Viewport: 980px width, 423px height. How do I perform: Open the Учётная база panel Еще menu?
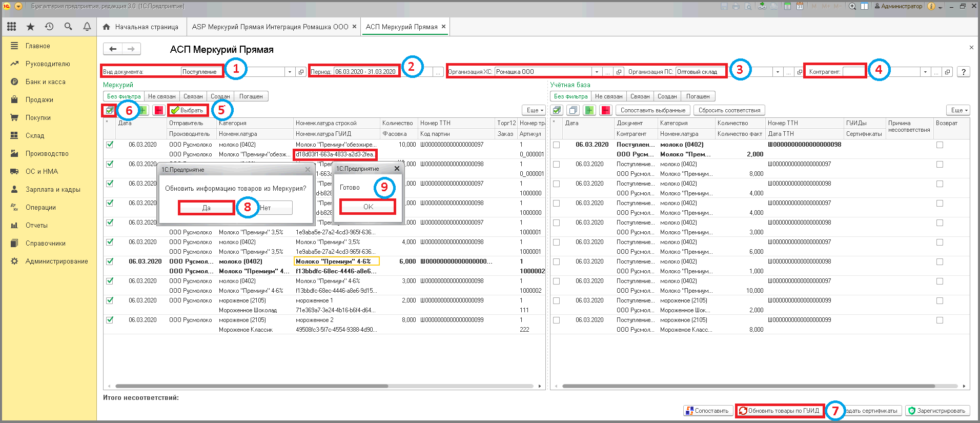click(x=959, y=110)
